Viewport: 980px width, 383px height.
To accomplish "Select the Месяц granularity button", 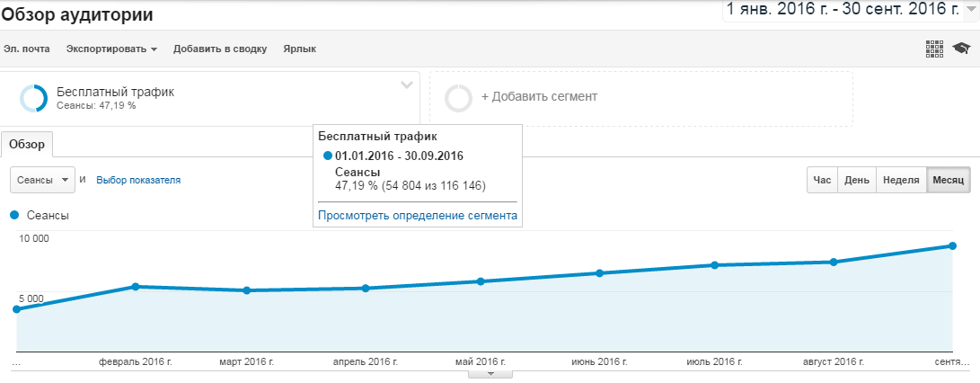I will 948,180.
